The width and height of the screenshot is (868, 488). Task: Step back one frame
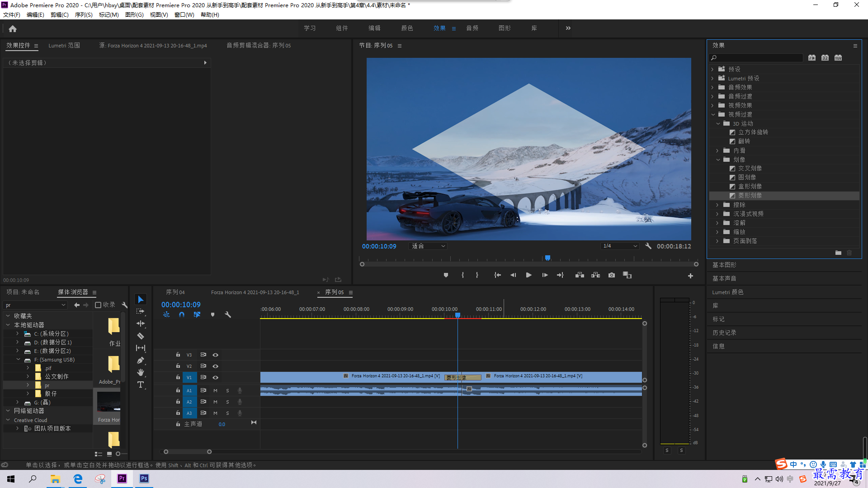pyautogui.click(x=513, y=275)
